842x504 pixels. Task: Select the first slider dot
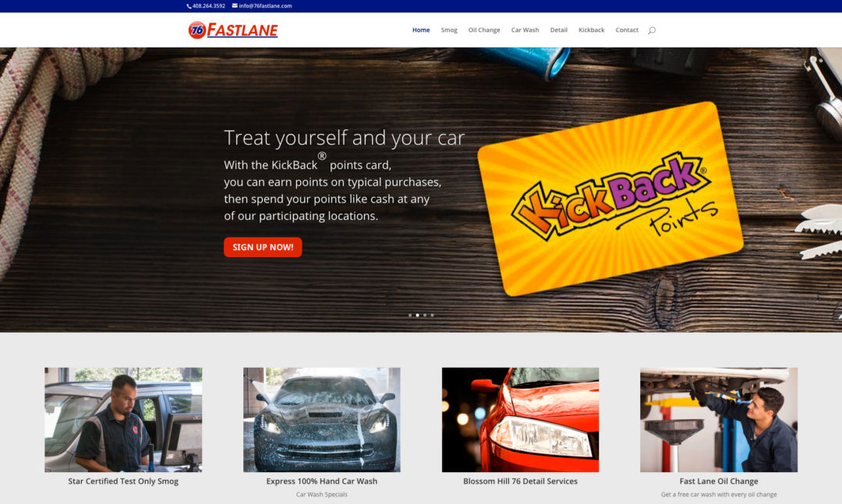[x=410, y=315]
